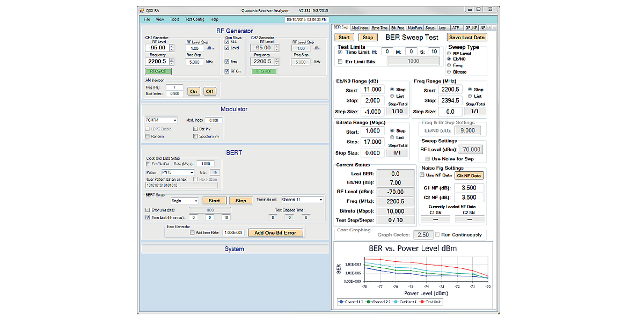The height and width of the screenshot is (322, 644).
Task: Click the BERT Rate (Mbps) field
Action: tap(204, 164)
